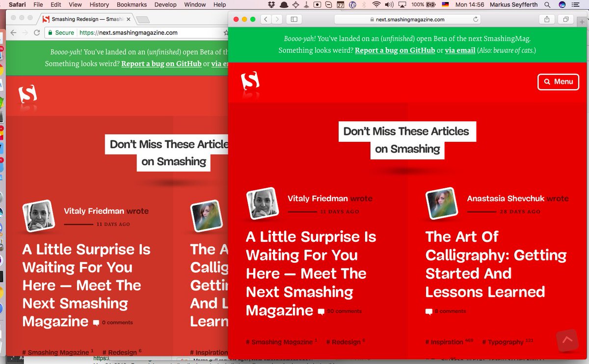This screenshot has height=364, width=589.
Task: Open the View menu
Action: (x=75, y=4)
